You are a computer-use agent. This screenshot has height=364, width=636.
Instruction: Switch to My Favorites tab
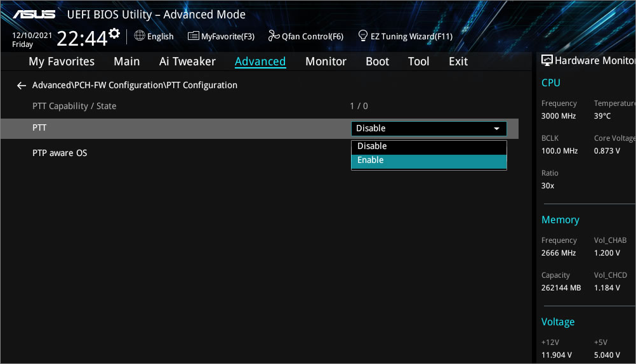pos(62,62)
